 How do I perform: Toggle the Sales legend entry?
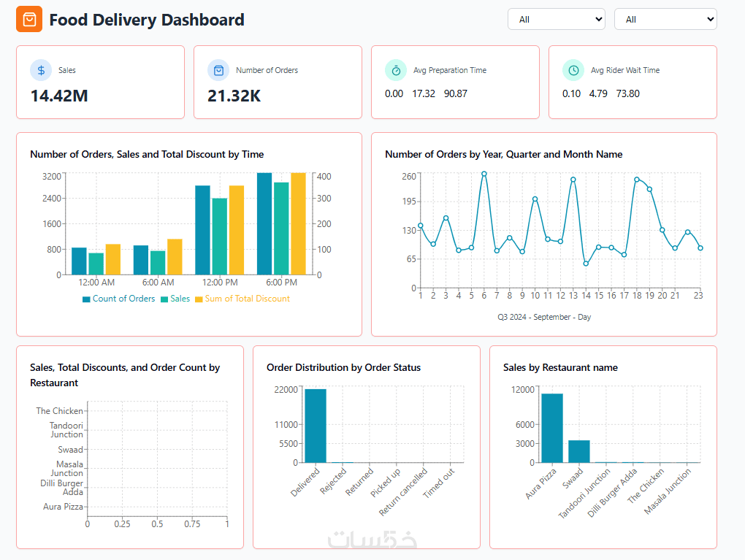click(175, 299)
